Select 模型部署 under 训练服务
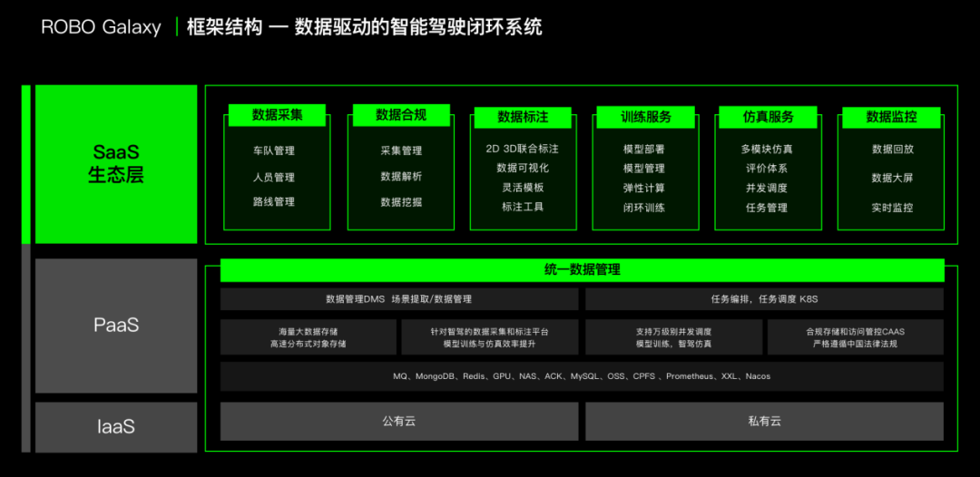 pyautogui.click(x=644, y=150)
